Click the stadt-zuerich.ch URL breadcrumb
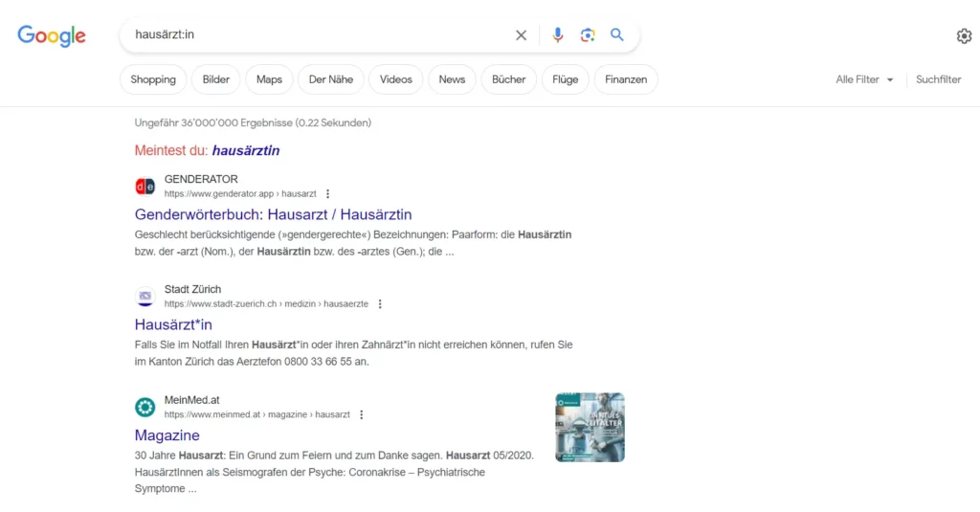 pos(266,303)
